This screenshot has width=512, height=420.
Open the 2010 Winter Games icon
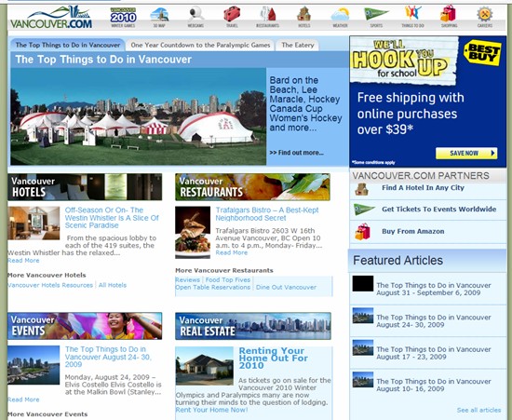(123, 17)
